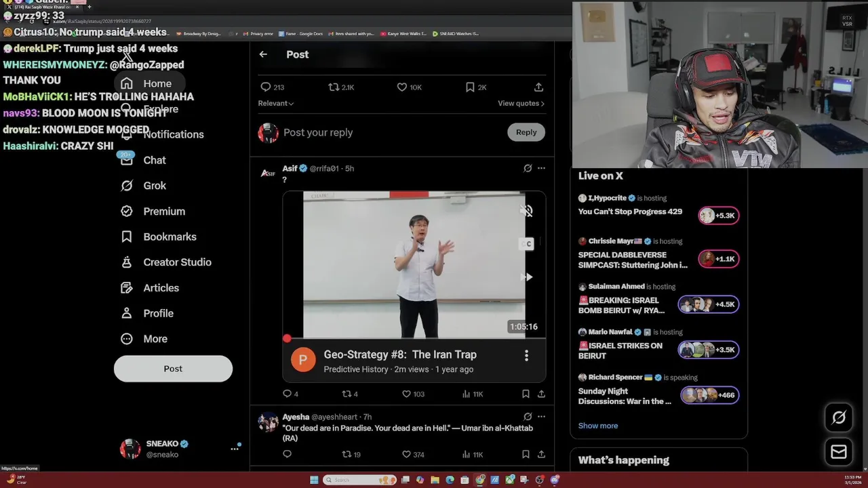Go back using the Post header arrow
Viewport: 868px width, 488px height.
pos(263,54)
